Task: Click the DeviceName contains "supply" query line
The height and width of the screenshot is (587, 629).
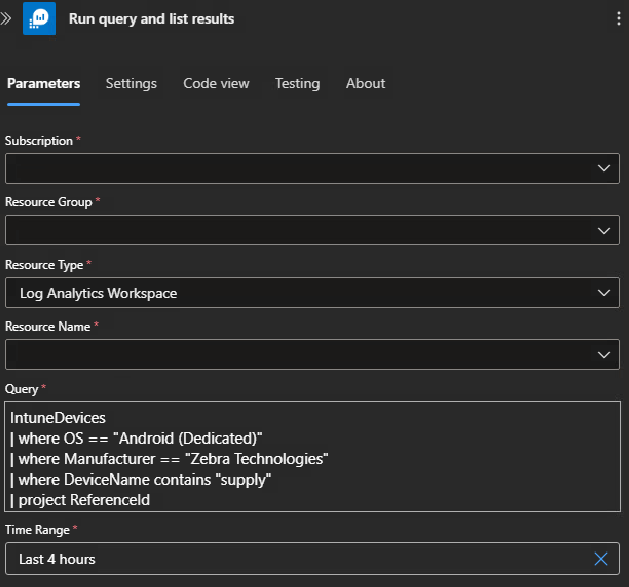Action: [145, 479]
